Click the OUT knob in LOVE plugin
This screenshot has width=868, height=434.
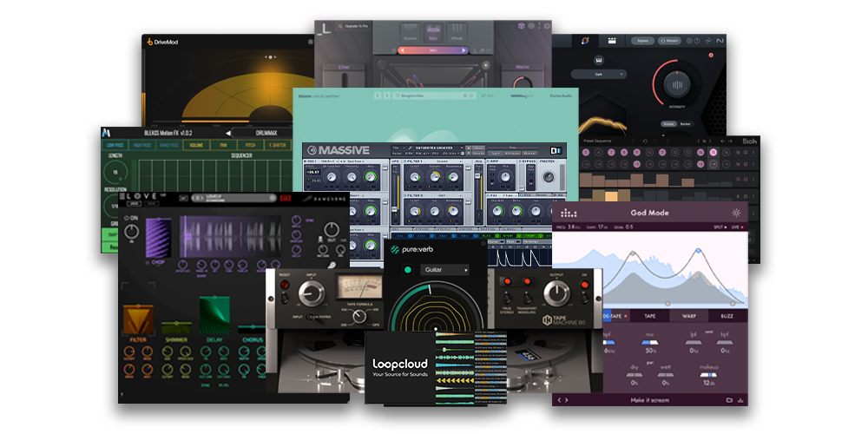pos(331,230)
